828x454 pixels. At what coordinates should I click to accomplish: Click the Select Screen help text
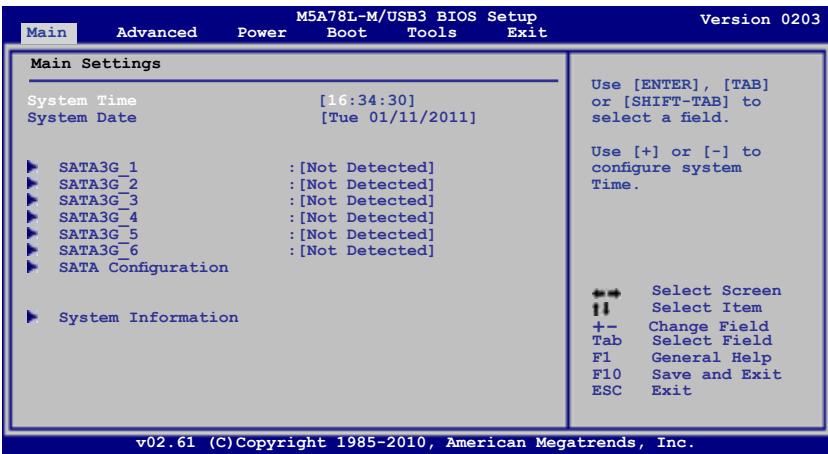[716, 291]
